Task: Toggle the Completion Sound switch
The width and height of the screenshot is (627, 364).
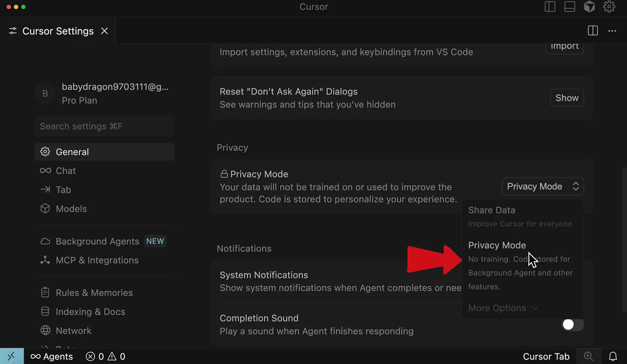Action: (573, 325)
